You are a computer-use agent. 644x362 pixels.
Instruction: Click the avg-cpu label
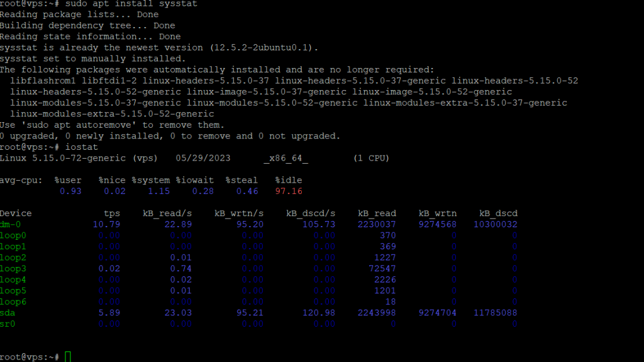click(x=21, y=180)
